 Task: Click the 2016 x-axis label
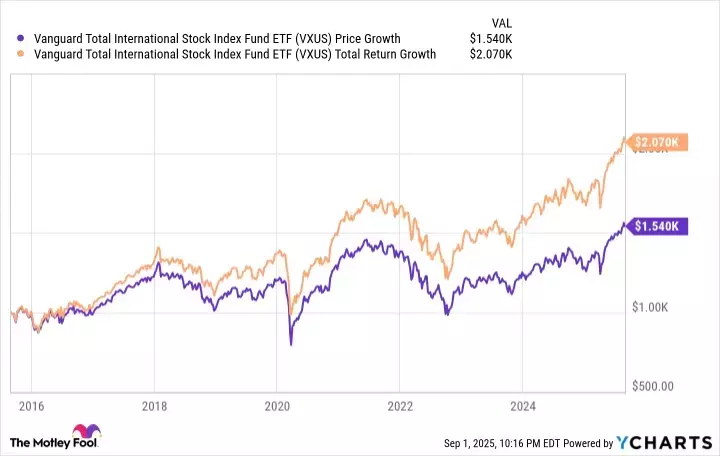pos(31,407)
